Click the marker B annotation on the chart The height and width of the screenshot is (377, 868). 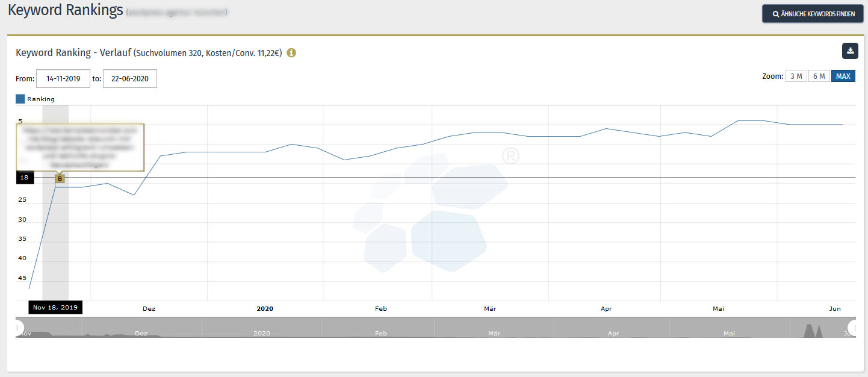pyautogui.click(x=60, y=178)
